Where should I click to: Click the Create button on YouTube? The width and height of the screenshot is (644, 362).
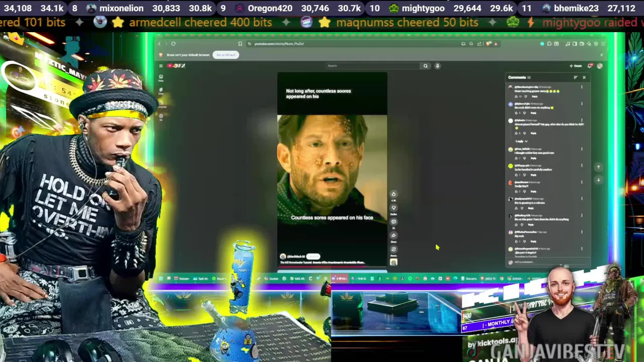576,66
